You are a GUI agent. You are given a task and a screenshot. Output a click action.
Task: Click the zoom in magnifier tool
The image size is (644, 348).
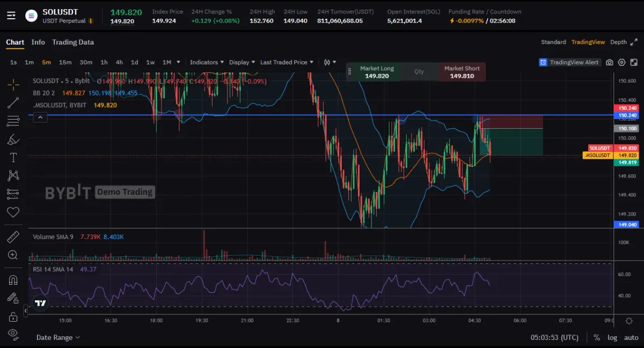point(13,255)
